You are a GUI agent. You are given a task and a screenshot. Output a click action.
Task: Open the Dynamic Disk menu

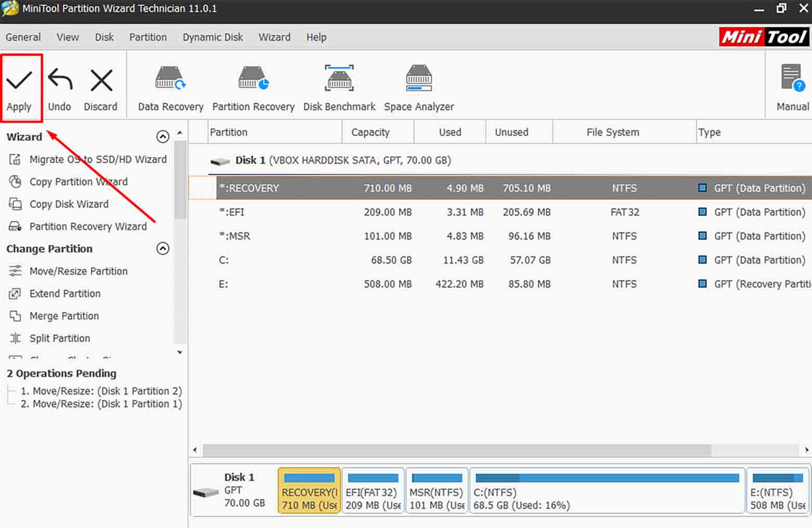213,37
